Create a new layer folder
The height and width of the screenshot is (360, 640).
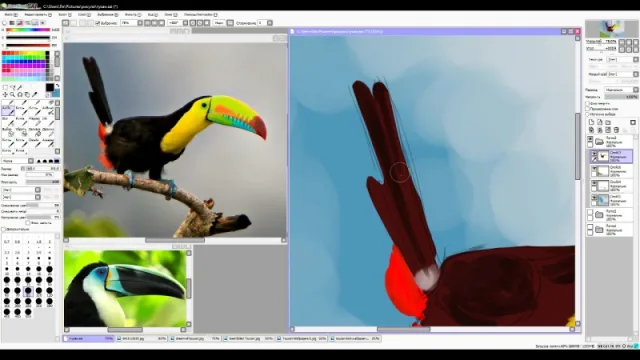click(608, 122)
